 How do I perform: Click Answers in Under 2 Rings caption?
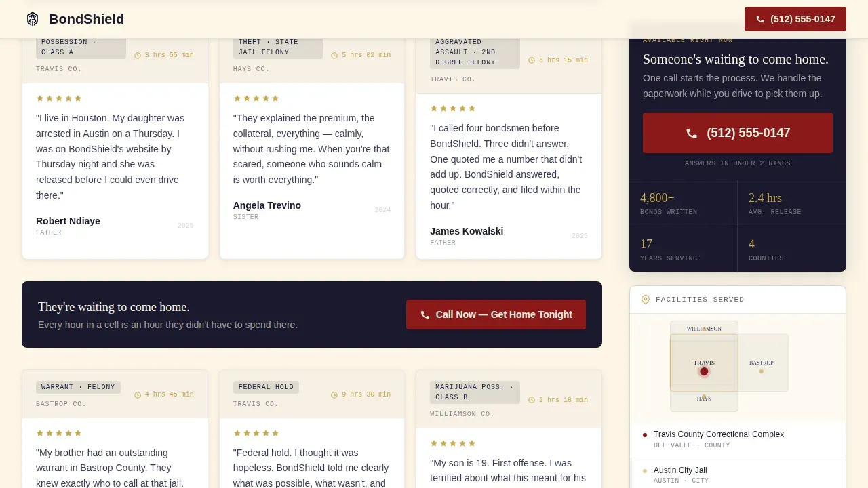(x=738, y=163)
